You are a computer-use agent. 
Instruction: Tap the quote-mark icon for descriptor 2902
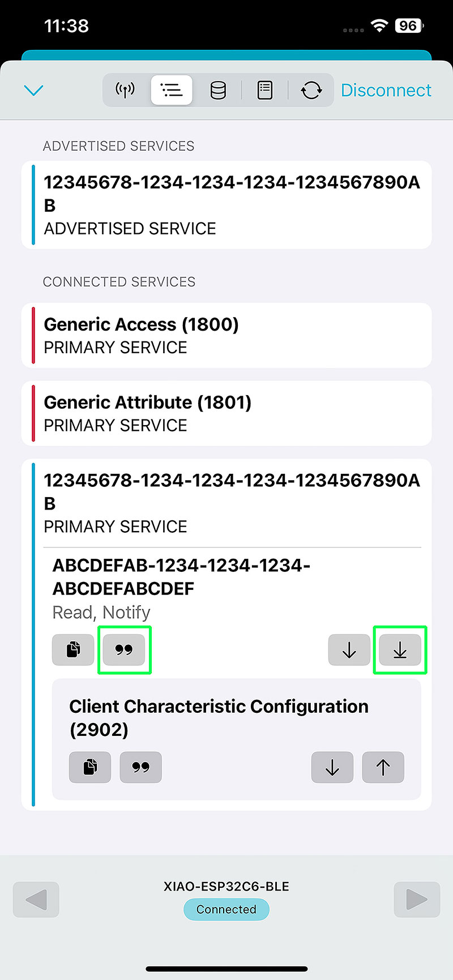(141, 767)
